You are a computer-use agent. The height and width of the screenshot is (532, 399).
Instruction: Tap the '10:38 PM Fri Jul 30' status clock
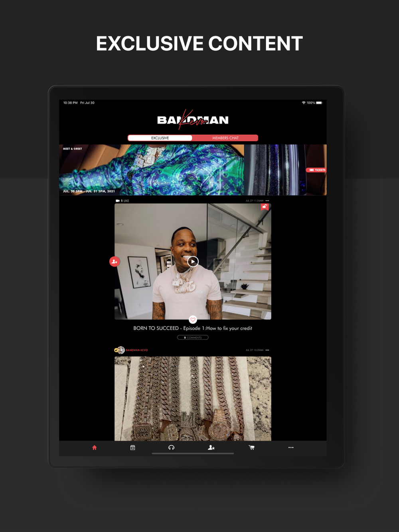[79, 103]
